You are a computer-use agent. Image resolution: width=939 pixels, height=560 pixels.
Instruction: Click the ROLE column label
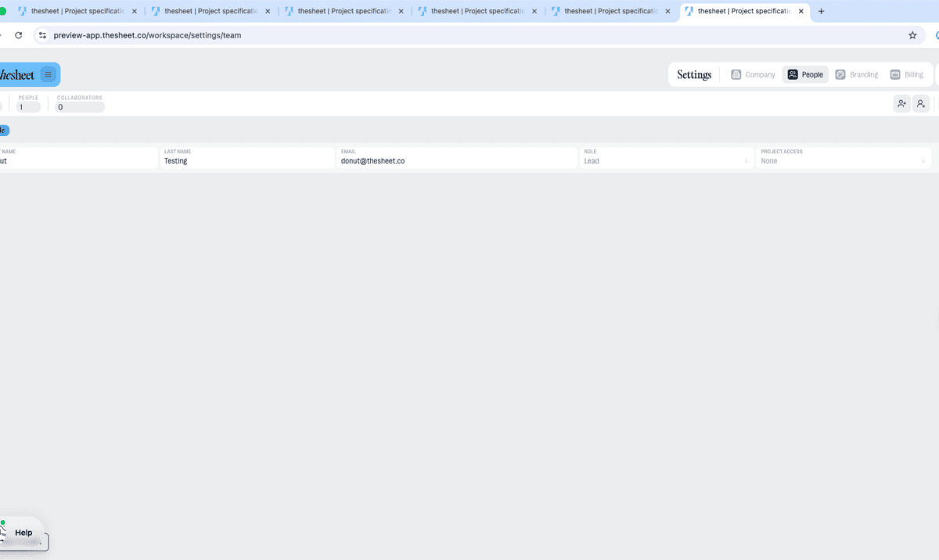pyautogui.click(x=590, y=152)
